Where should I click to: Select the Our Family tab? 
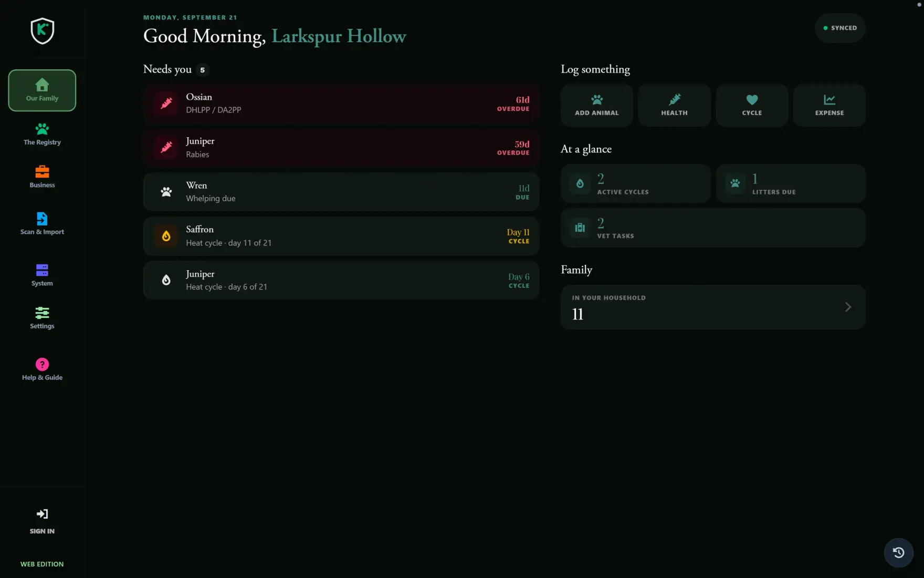tap(42, 90)
